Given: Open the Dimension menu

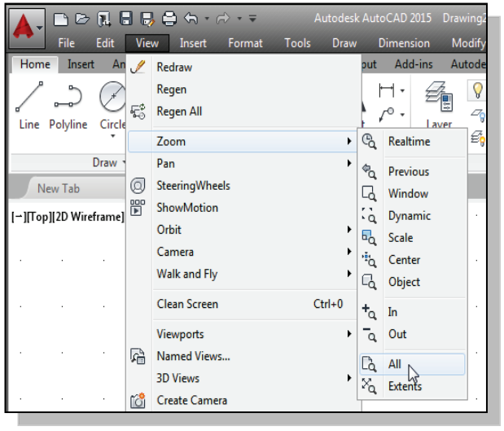Looking at the screenshot, I should (404, 43).
